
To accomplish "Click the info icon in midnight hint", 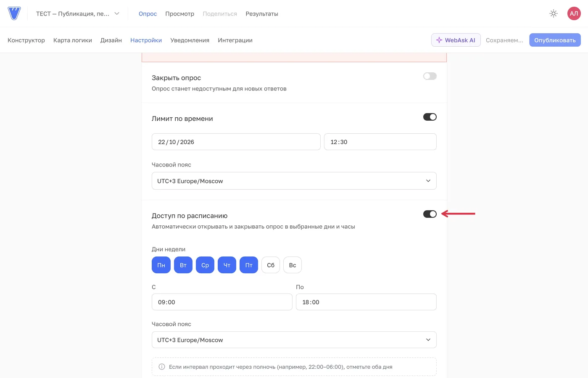I will 162,367.
